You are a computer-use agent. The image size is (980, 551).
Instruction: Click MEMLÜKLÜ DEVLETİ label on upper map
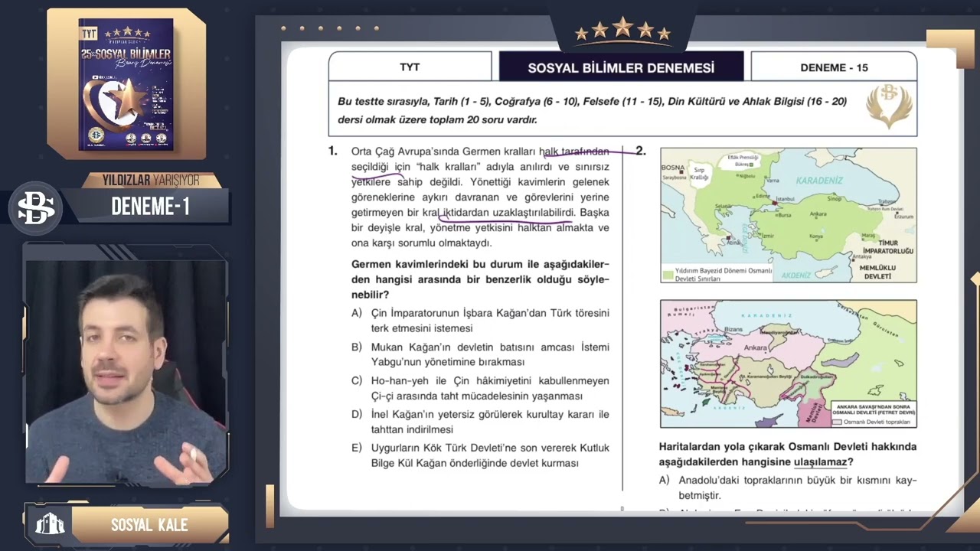(x=877, y=272)
